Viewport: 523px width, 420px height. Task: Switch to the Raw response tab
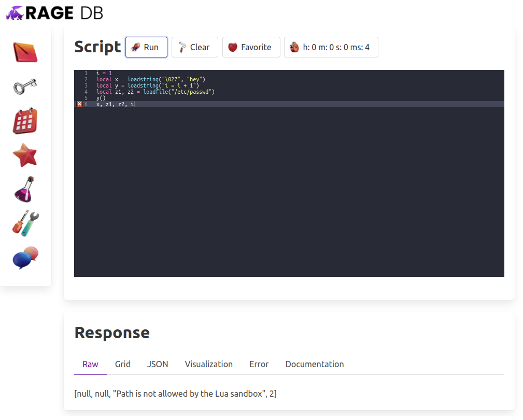tap(90, 364)
